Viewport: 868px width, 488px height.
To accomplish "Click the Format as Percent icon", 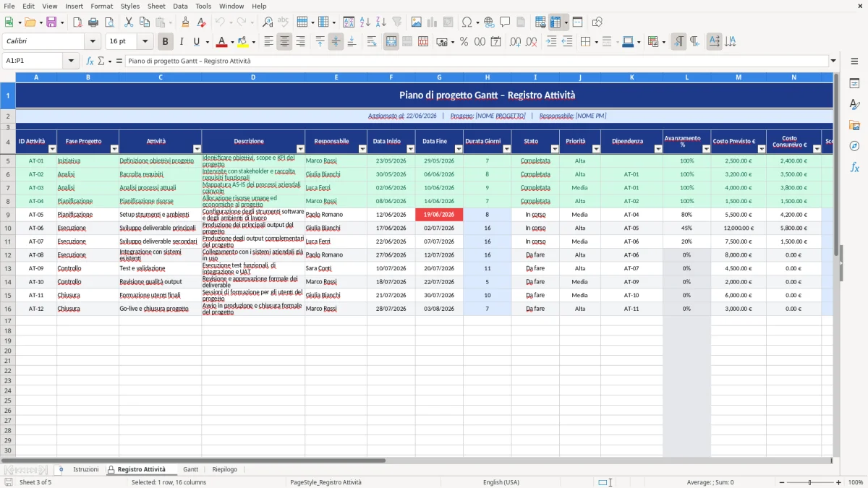I will pyautogui.click(x=464, y=42).
